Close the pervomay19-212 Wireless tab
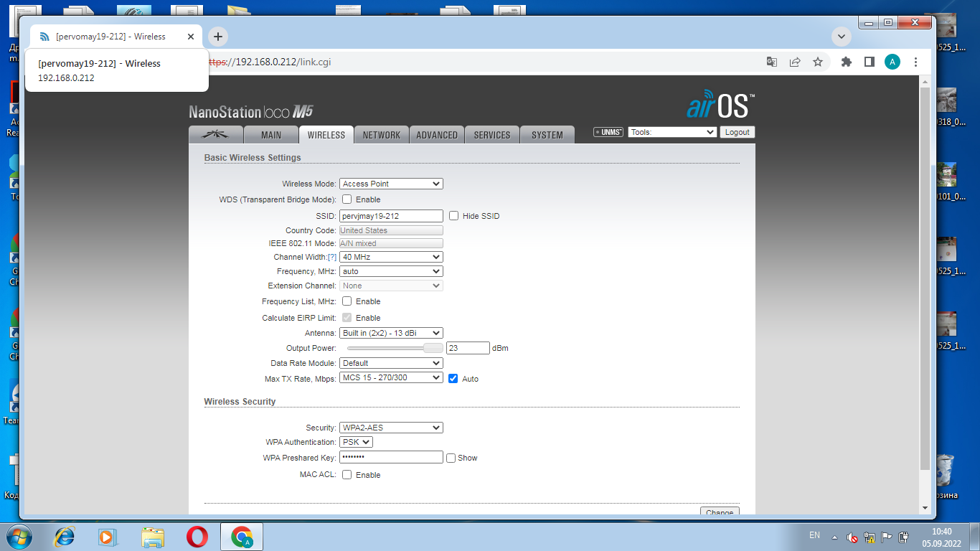This screenshot has width=980, height=551. tap(191, 37)
